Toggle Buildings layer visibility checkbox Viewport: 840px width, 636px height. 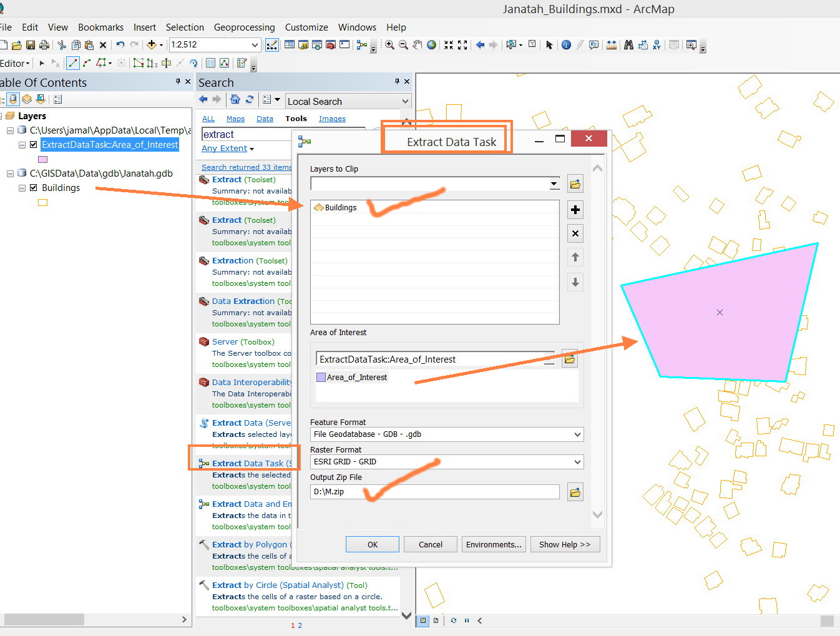[x=34, y=188]
